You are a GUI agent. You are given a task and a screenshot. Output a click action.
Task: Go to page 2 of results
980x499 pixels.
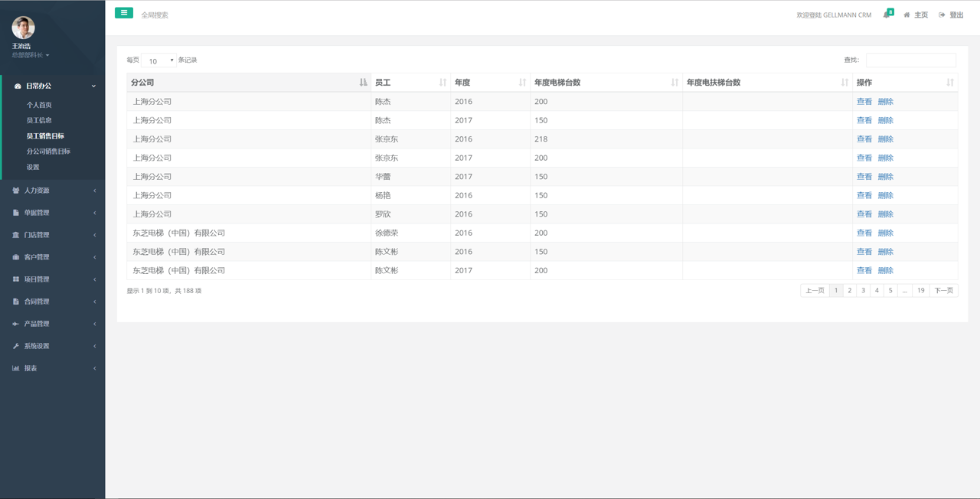click(849, 291)
